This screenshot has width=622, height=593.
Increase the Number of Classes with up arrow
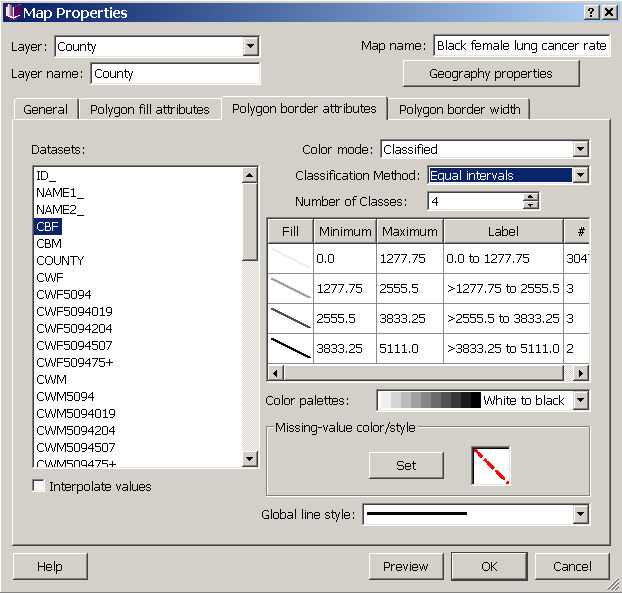tap(531, 197)
